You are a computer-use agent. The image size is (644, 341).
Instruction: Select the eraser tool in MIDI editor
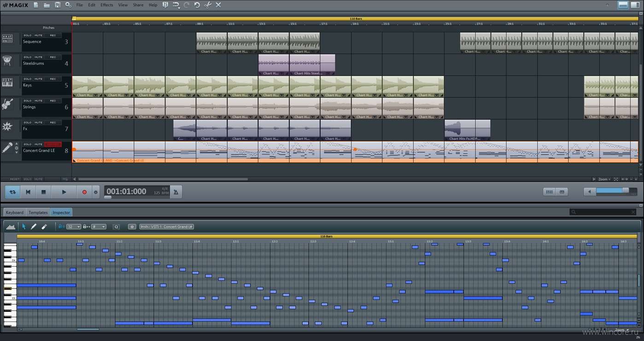click(x=44, y=226)
